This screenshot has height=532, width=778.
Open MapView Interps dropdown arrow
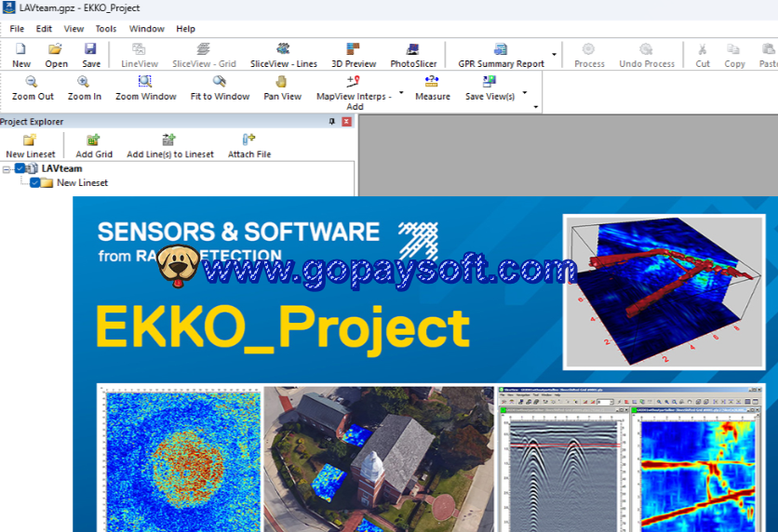[401, 93]
